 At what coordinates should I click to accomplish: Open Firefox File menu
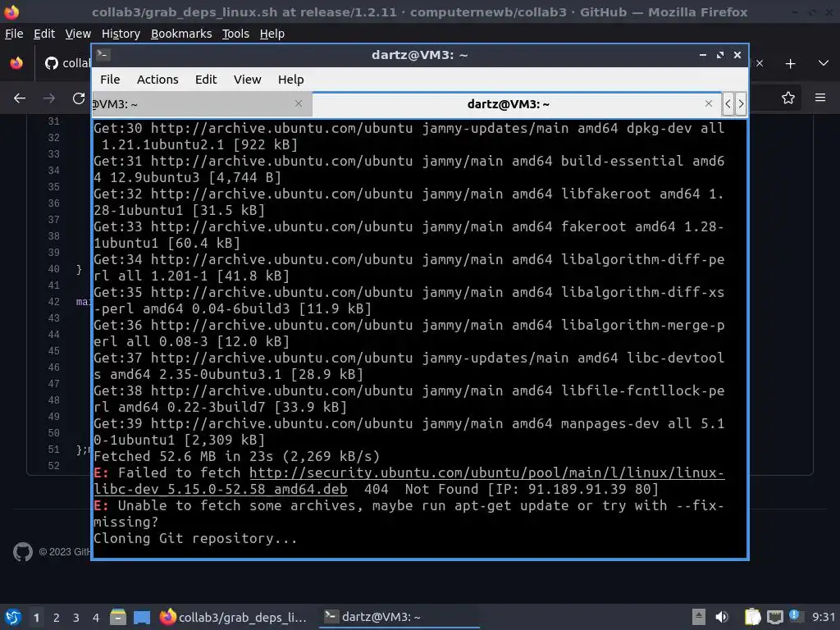point(14,34)
